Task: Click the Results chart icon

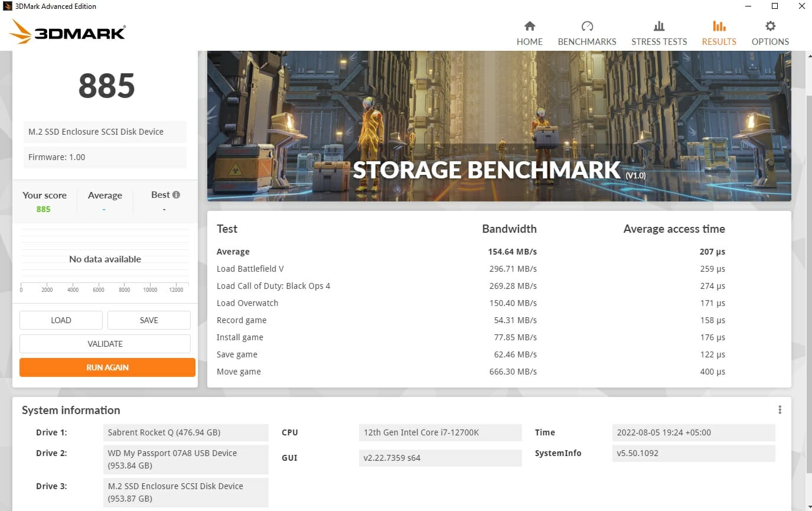Action: 719,26
